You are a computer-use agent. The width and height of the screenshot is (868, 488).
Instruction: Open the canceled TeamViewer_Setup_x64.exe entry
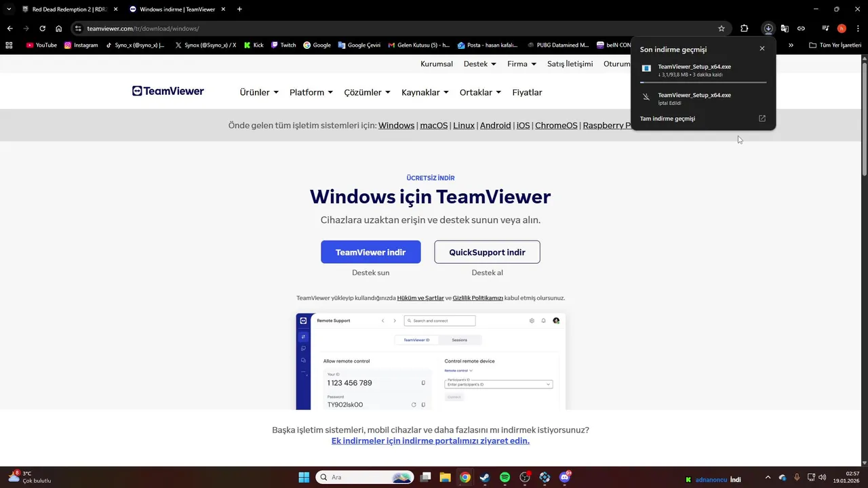click(703, 98)
